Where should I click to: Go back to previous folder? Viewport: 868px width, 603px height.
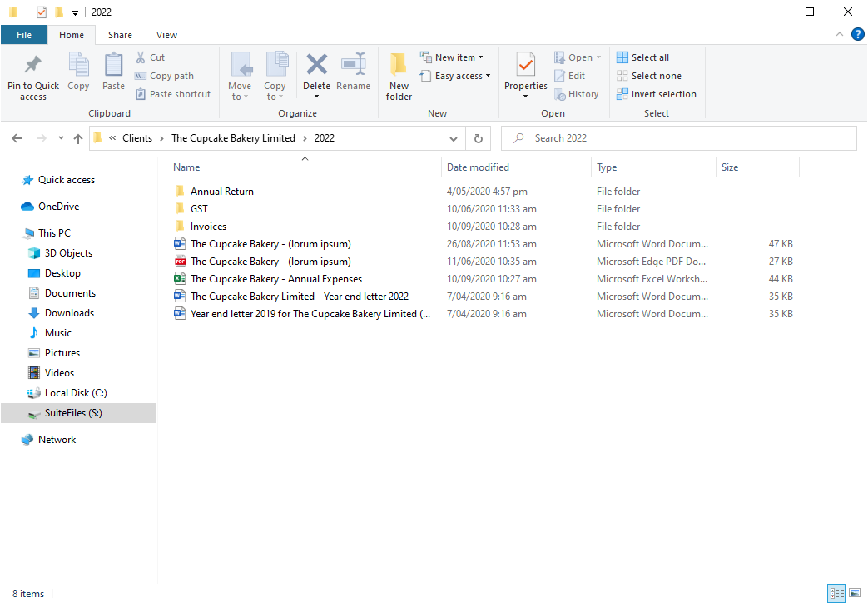[17, 138]
